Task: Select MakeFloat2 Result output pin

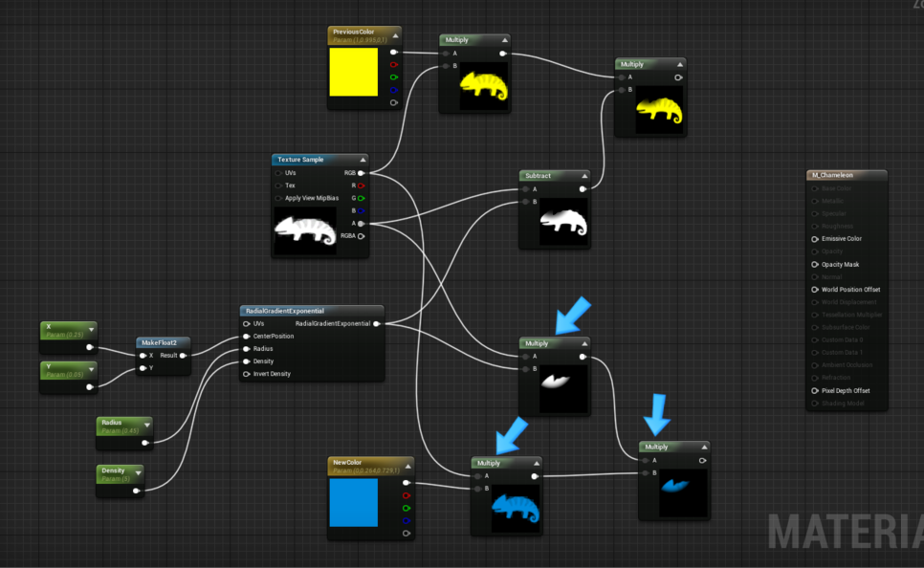Action: coord(184,356)
